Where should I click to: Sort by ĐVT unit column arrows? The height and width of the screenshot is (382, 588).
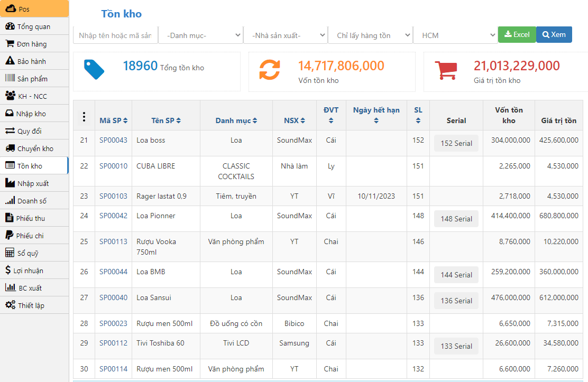point(331,121)
